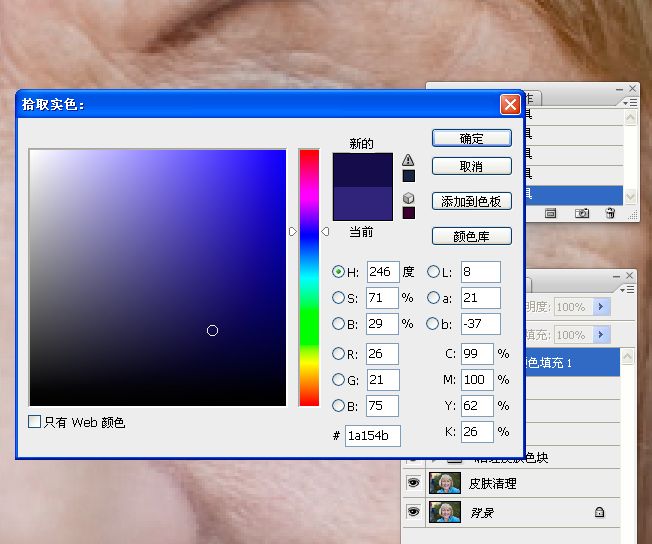The width and height of the screenshot is (652, 544).
Task: Select the R red radio button
Action: click(338, 354)
